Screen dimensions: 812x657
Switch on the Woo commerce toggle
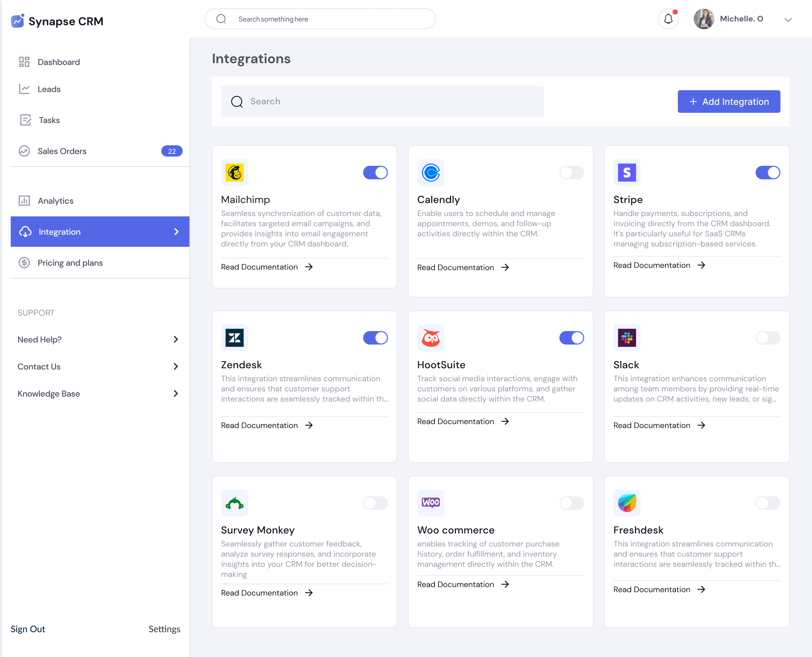(x=572, y=503)
